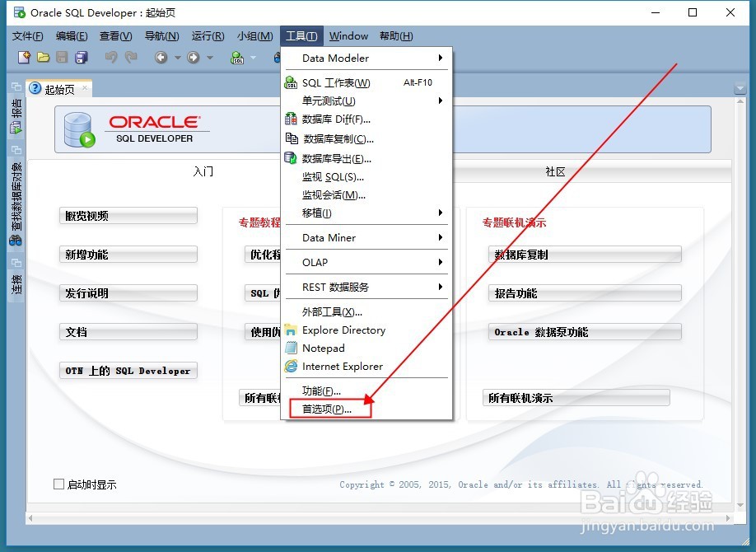Switch to the 社区 tab

click(555, 171)
